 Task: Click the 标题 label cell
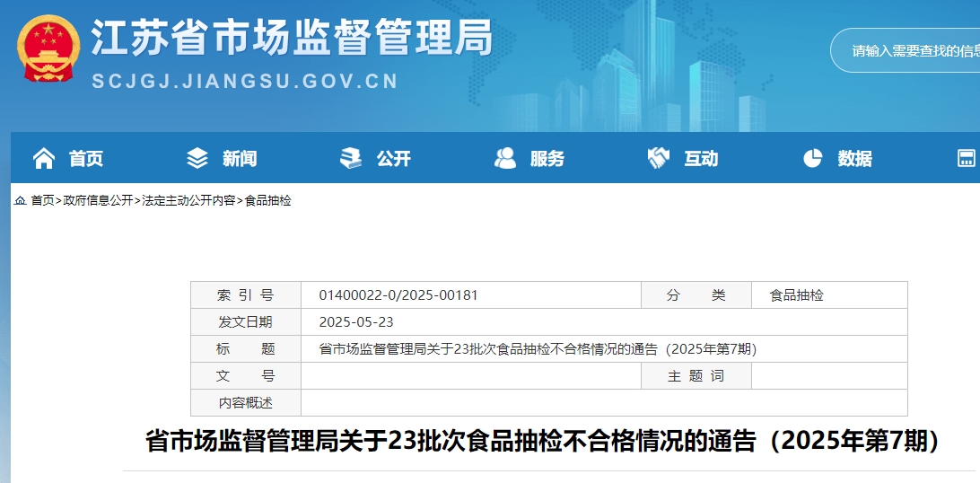(246, 348)
